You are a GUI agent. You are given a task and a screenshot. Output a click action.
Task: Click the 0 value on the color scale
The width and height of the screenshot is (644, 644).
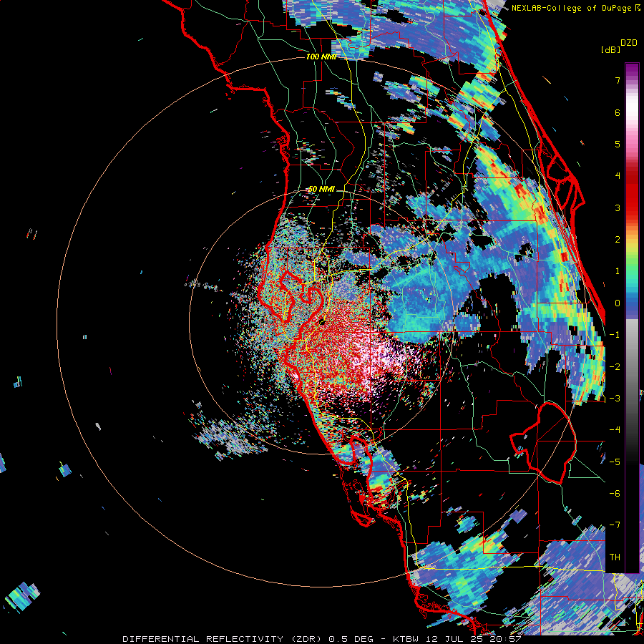pos(618,303)
